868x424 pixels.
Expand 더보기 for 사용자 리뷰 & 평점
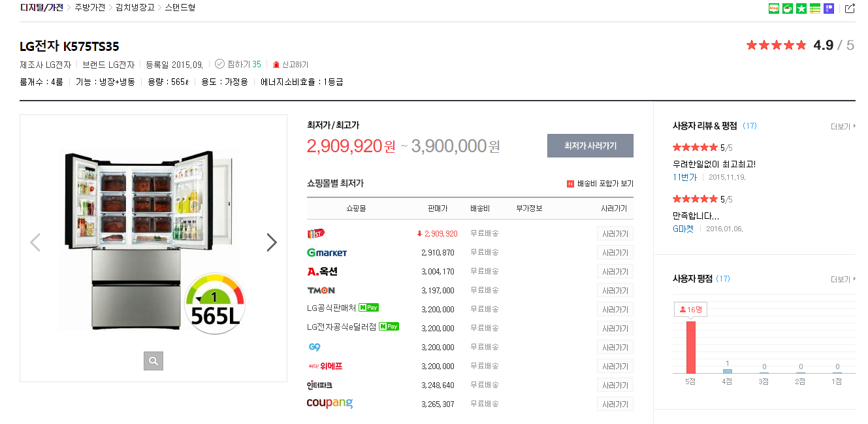[843, 126]
